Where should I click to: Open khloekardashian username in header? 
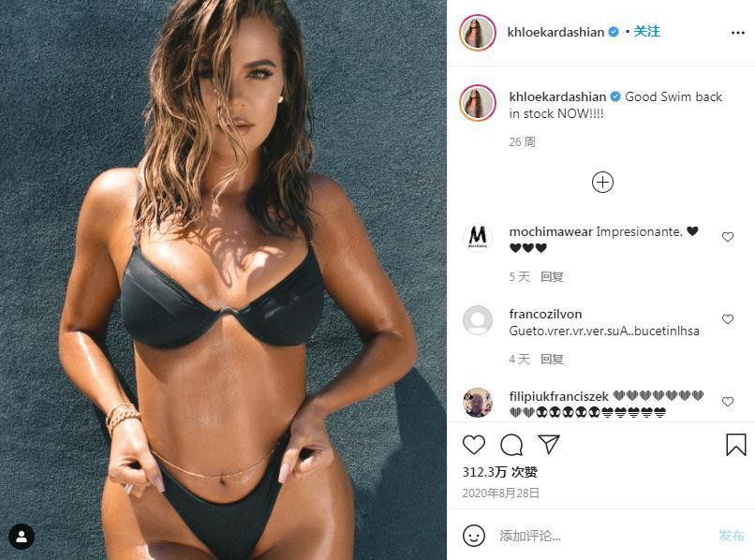click(555, 32)
